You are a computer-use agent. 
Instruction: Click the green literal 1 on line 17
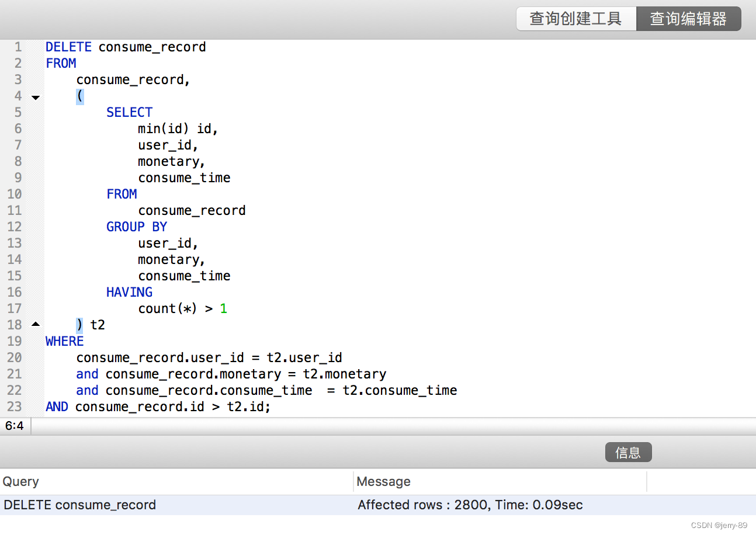pos(224,308)
